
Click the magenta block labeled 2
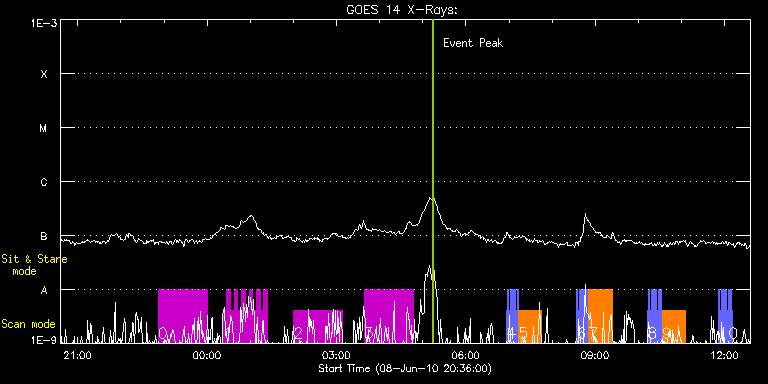click(318, 326)
